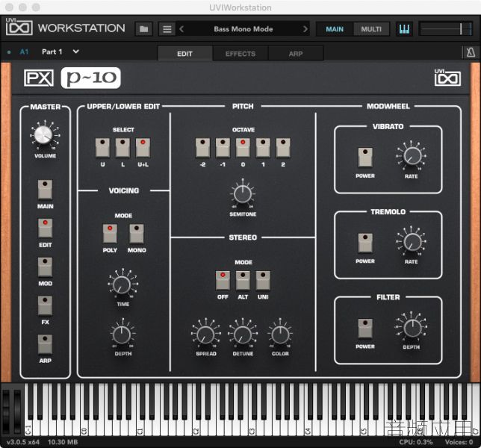Set stereo mode to OFF
481x448 pixels.
pos(223,280)
